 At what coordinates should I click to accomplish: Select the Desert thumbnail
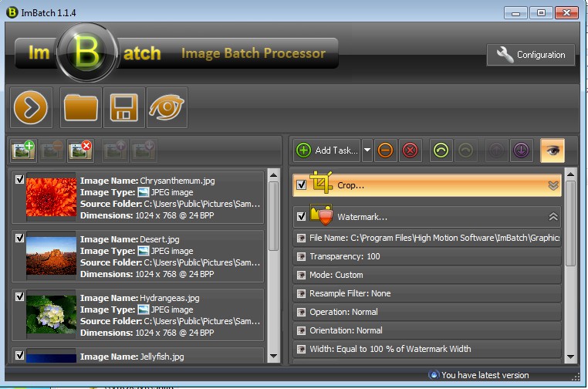(x=52, y=255)
